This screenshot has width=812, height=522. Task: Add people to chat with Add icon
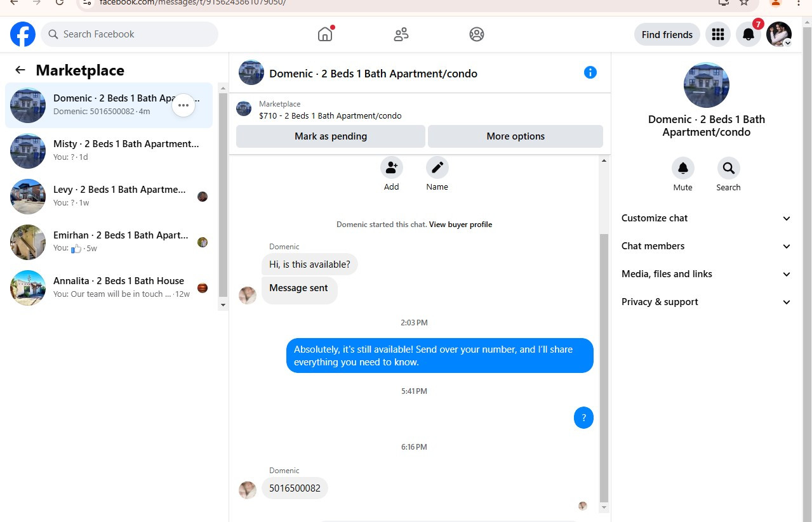[392, 167]
